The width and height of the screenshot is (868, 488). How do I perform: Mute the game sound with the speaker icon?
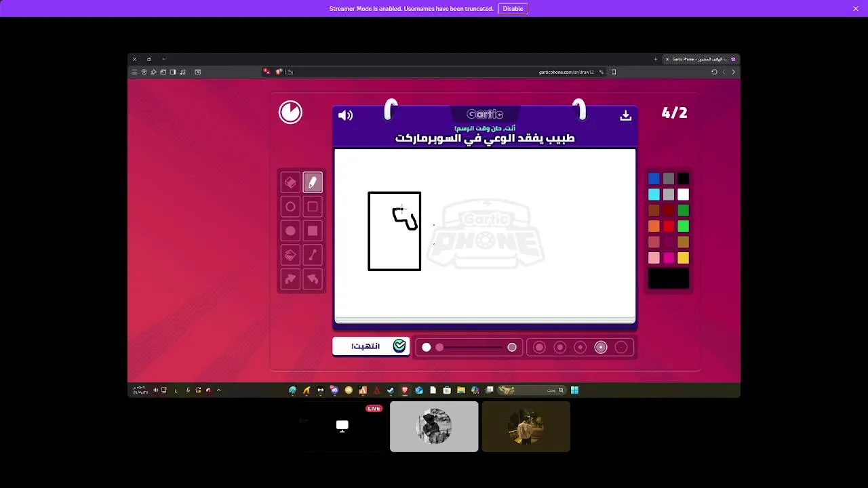tap(346, 115)
